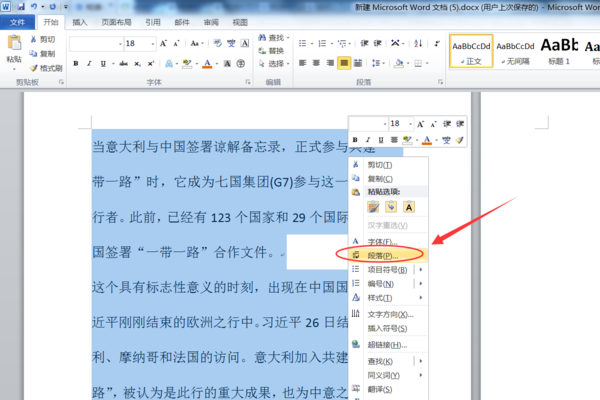Click the Find (查找) button
The image size is (600, 400).
[271, 38]
